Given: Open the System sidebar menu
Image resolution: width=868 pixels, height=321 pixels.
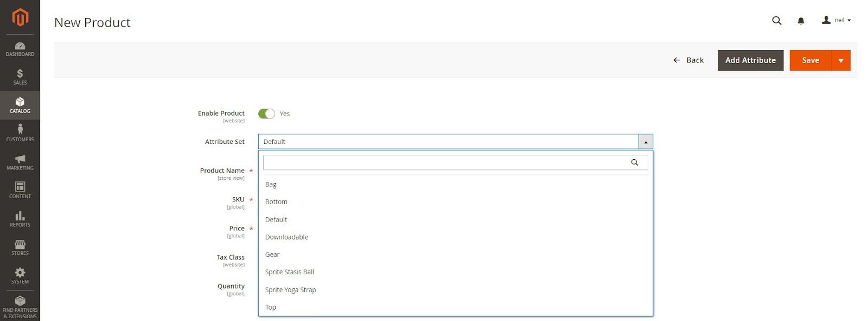Looking at the screenshot, I should click(x=20, y=276).
